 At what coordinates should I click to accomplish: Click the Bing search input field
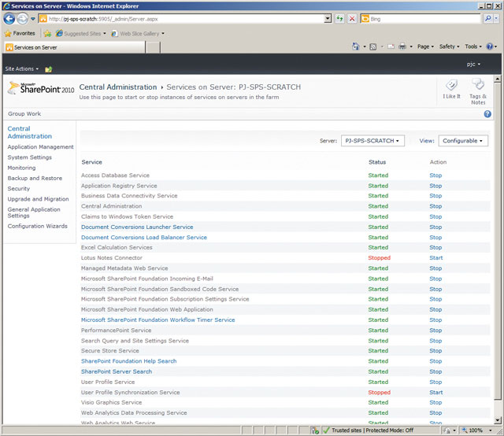coord(424,19)
